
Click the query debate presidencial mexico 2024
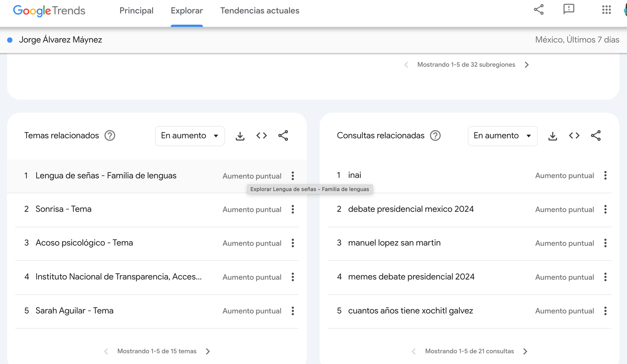[x=411, y=209]
